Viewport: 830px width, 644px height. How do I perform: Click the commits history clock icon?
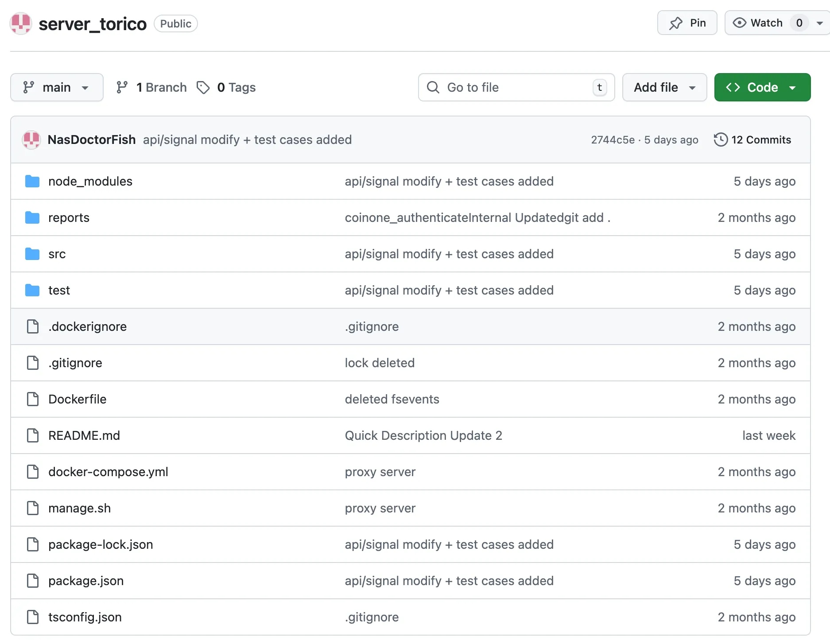(721, 140)
